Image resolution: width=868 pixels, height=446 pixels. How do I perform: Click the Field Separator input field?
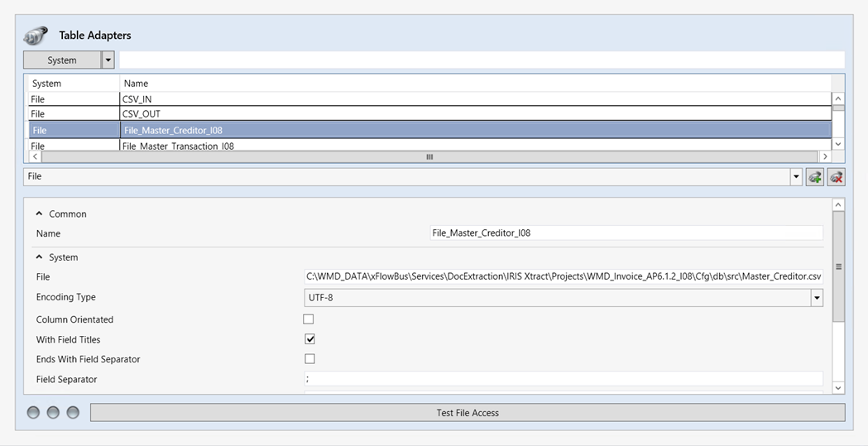(563, 379)
